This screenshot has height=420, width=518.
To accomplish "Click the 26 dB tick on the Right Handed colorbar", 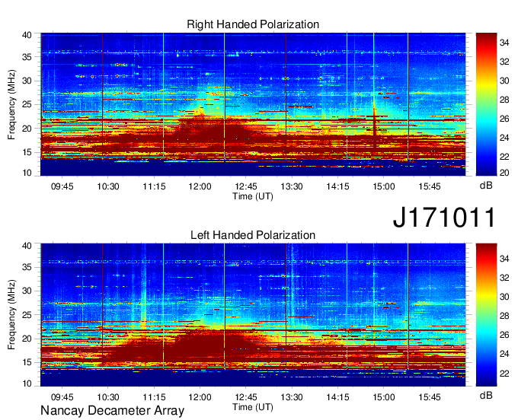I will point(504,119).
